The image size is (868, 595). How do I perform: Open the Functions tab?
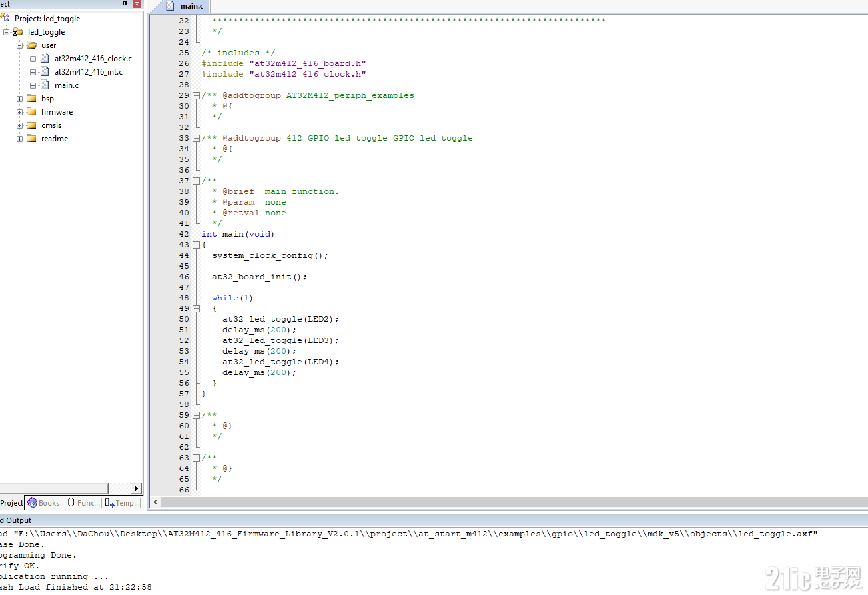83,503
